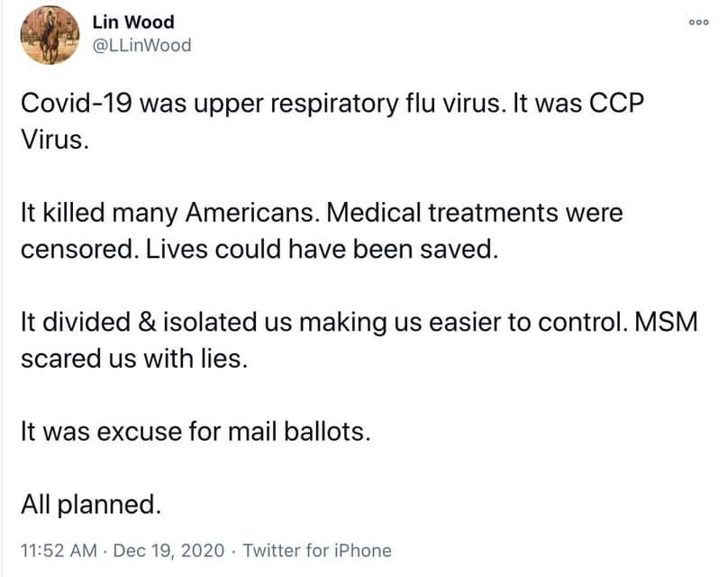
Task: Select the Dec 19, 2020 date
Action: pos(169,551)
